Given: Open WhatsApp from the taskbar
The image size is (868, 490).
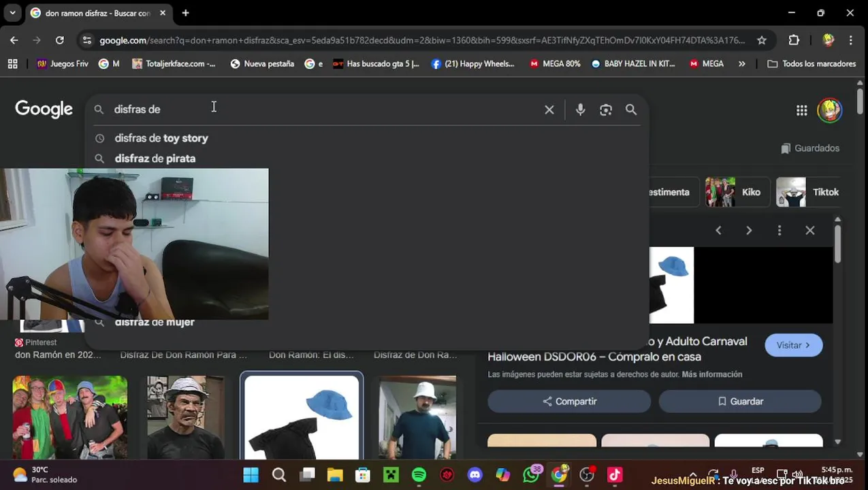Looking at the screenshot, I should pos(531,474).
